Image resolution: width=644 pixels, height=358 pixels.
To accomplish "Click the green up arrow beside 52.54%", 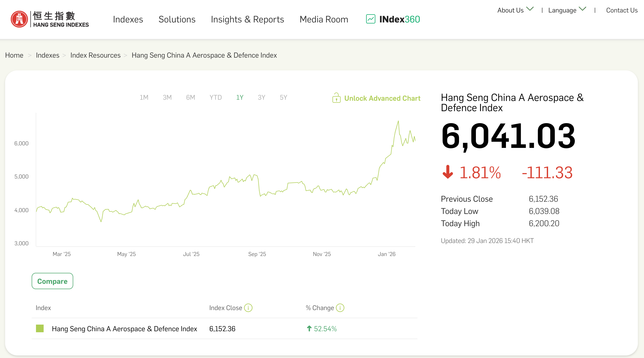I will tap(309, 329).
